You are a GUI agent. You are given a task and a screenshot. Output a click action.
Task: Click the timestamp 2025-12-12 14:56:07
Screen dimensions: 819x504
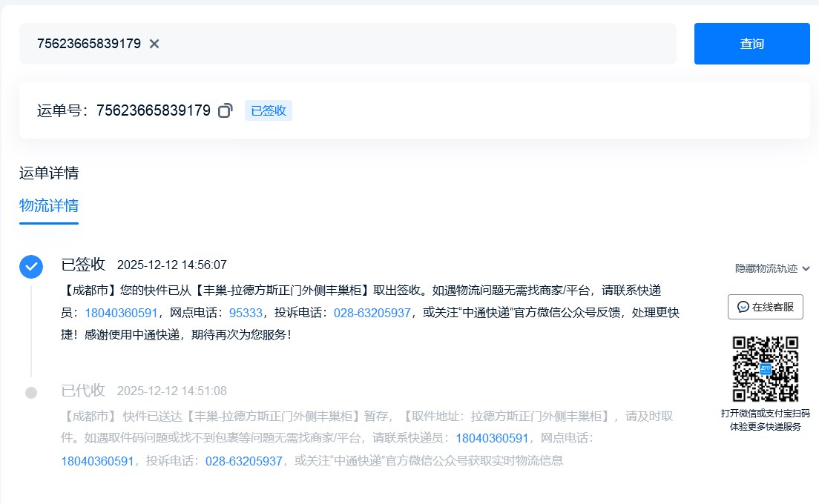coord(172,265)
